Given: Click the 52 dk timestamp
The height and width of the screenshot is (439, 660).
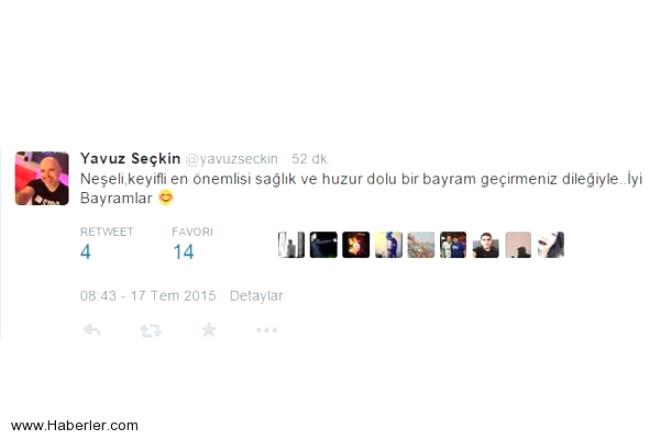Looking at the screenshot, I should click(309, 159).
